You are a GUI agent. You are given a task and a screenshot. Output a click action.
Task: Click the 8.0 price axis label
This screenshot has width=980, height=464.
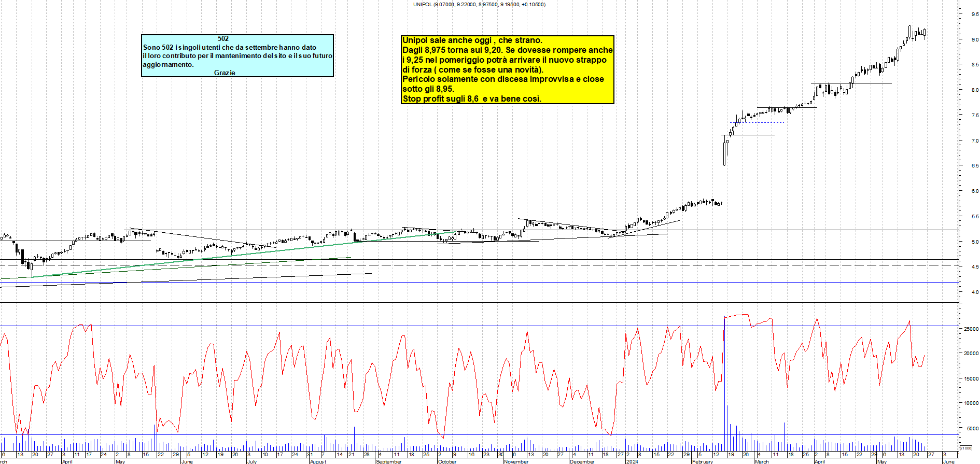pos(975,90)
